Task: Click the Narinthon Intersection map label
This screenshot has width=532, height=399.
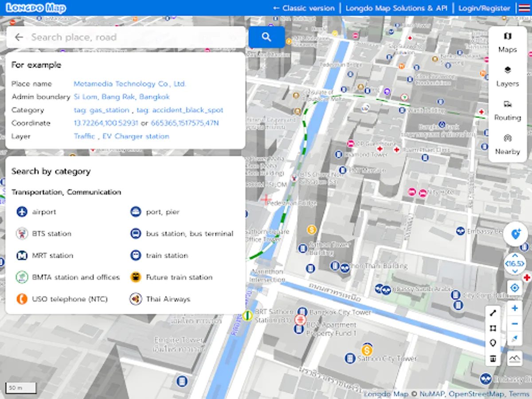Action: (x=267, y=275)
